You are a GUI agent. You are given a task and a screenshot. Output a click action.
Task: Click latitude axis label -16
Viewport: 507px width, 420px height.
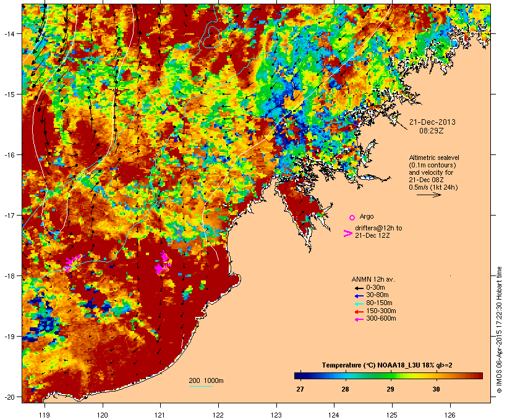9,155
